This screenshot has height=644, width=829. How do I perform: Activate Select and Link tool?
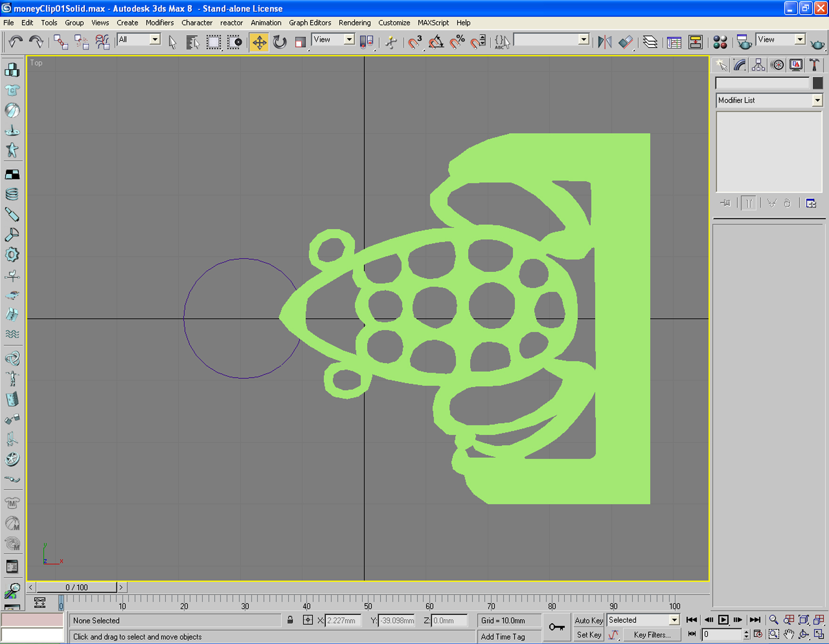(60, 42)
